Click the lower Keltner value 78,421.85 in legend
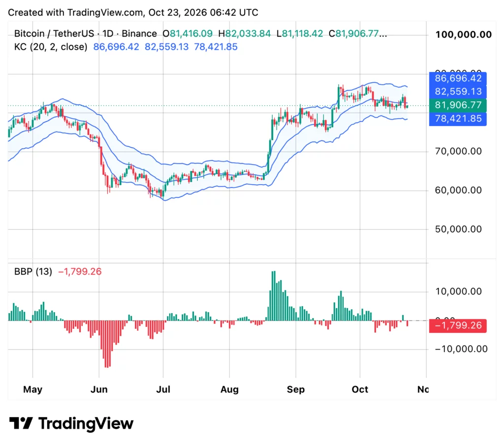504x447 pixels. (216, 47)
